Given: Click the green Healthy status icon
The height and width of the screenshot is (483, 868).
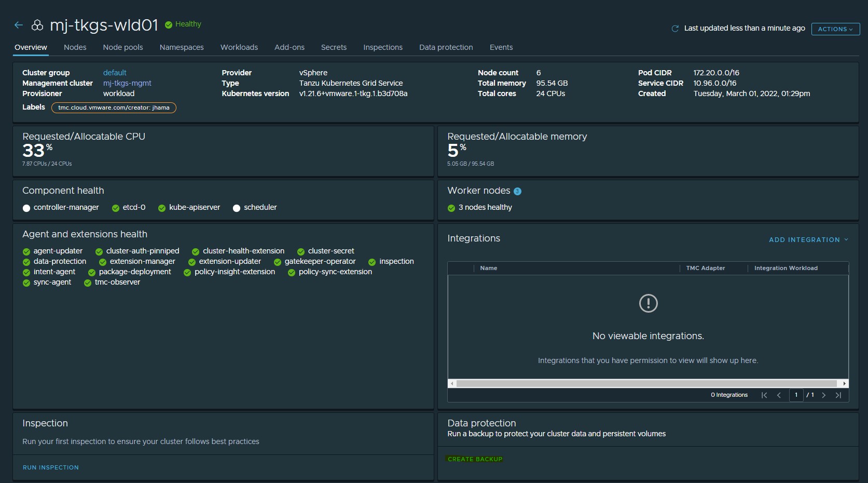Looking at the screenshot, I should click(x=169, y=24).
